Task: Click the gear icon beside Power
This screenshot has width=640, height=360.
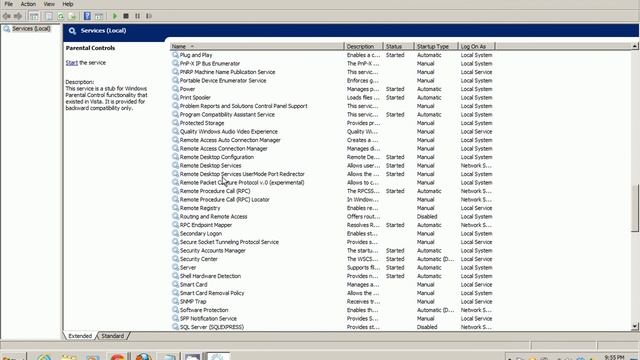Action: click(175, 89)
